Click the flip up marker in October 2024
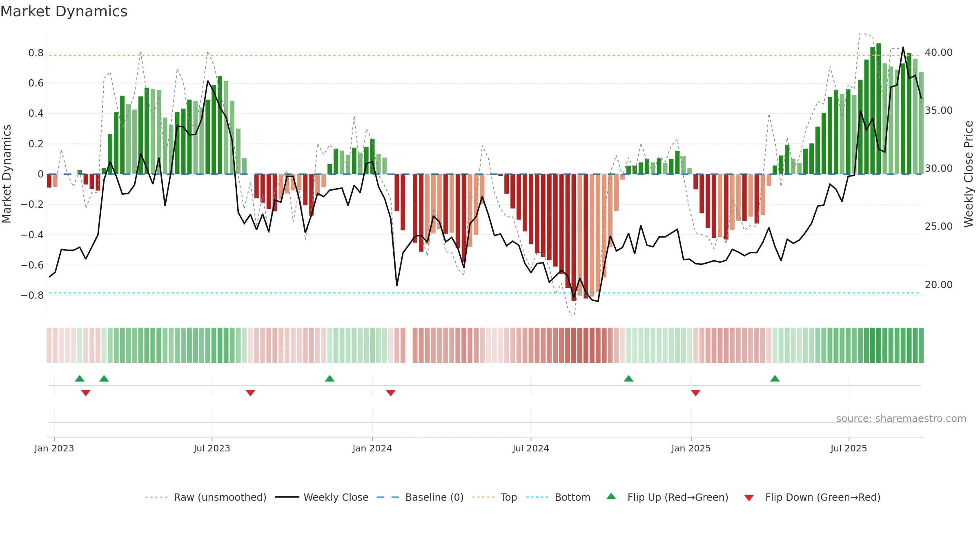Viewport: 980px width, 551px height. (x=628, y=378)
